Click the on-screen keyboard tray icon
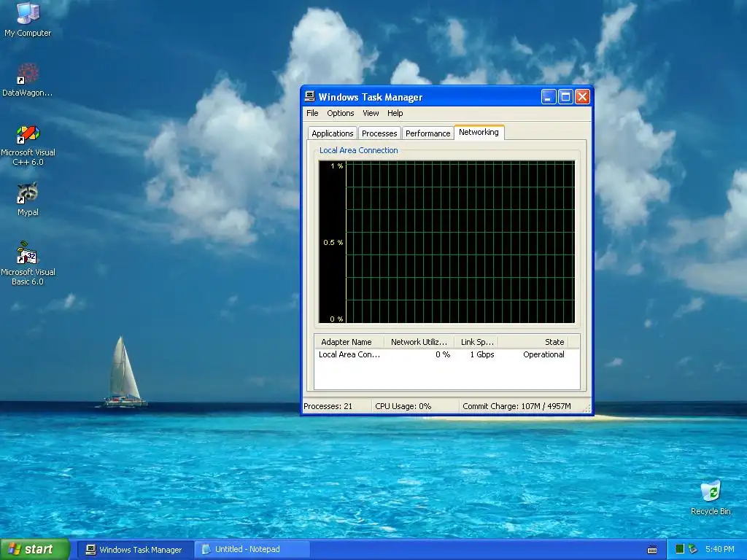Screen dimensions: 747x560 [652, 550]
